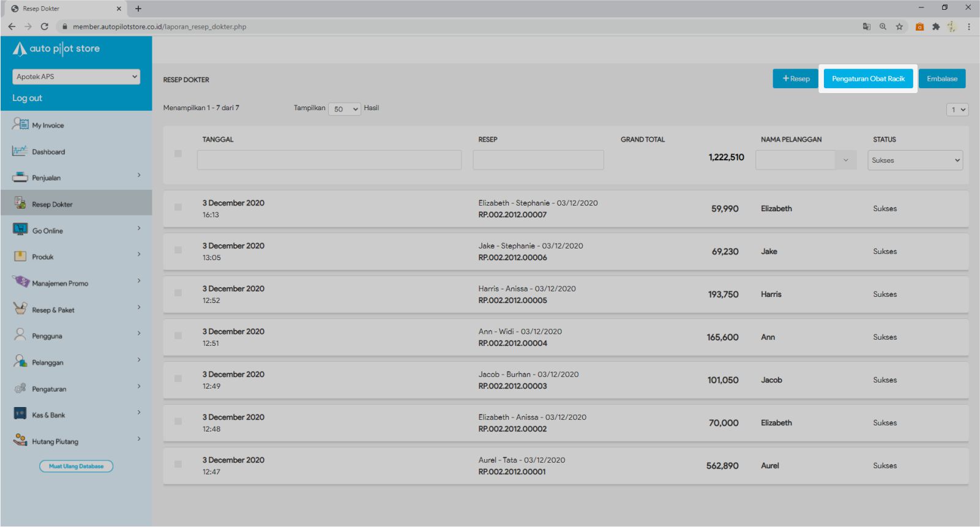
Task: Open the Hutang Piutang coins icon
Action: [20, 440]
